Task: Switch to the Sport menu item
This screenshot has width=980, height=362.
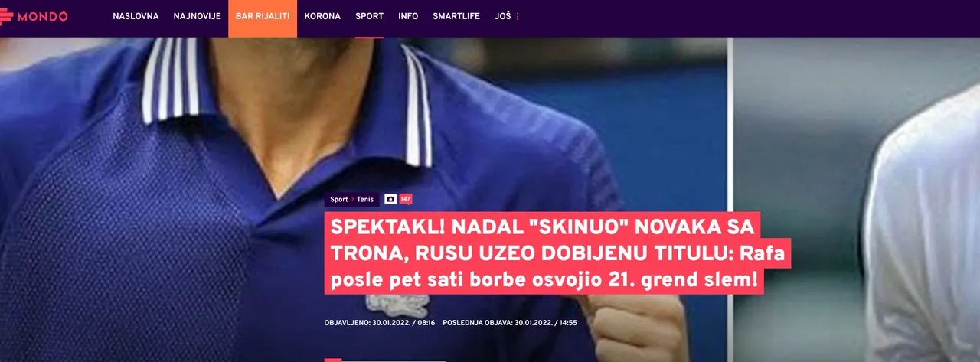Action: [369, 16]
